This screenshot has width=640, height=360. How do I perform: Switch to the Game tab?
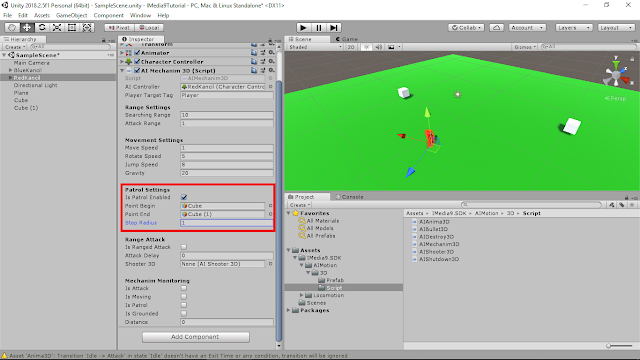347,39
